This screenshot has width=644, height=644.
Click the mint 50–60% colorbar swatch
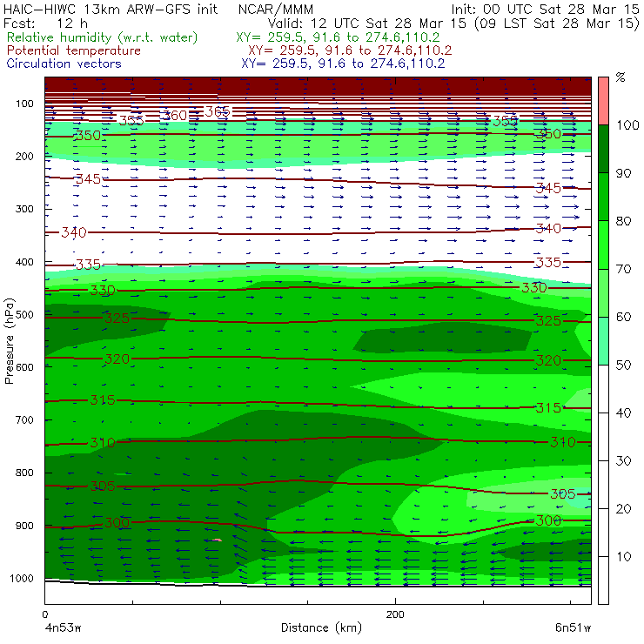coord(603,340)
